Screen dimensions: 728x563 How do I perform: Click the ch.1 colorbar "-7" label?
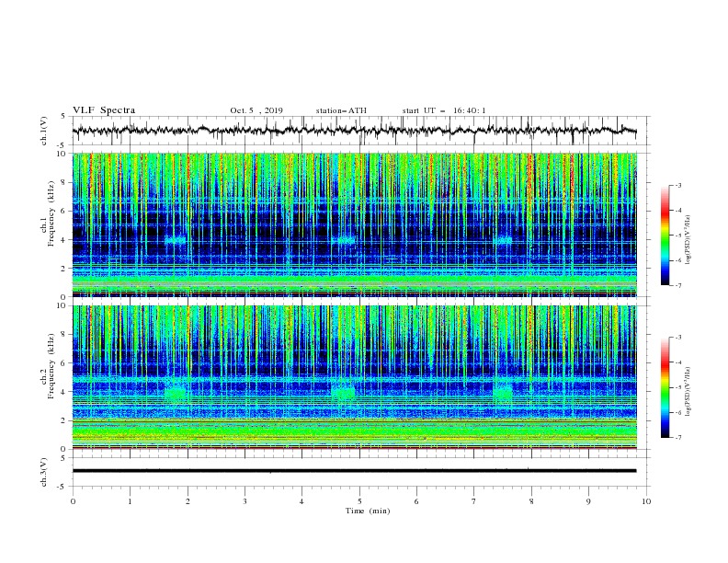[678, 285]
